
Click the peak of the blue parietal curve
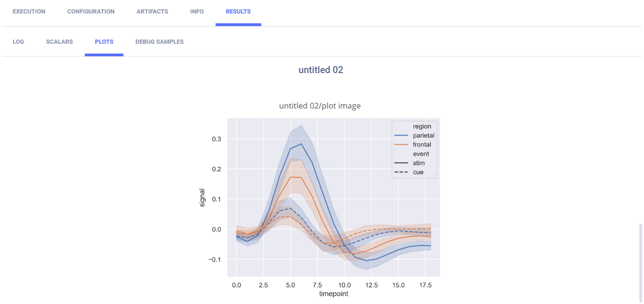pos(301,144)
